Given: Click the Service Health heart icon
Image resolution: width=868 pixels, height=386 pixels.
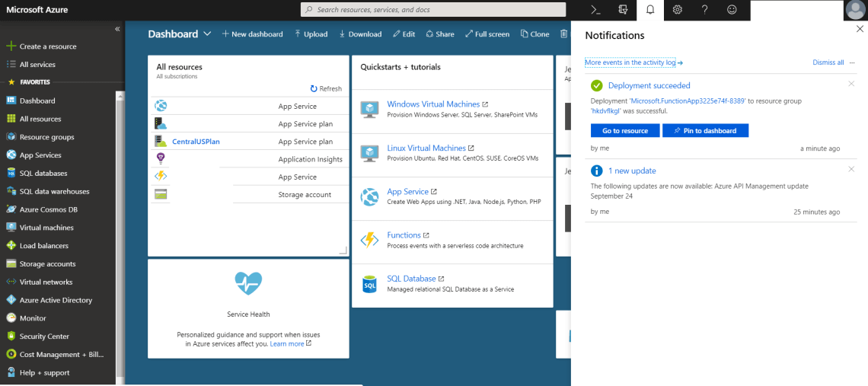Looking at the screenshot, I should [x=248, y=283].
